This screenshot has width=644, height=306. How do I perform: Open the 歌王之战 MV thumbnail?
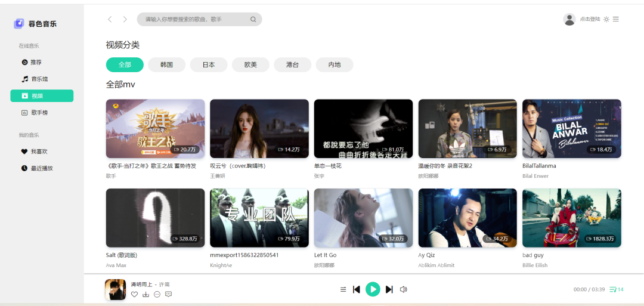(x=155, y=129)
